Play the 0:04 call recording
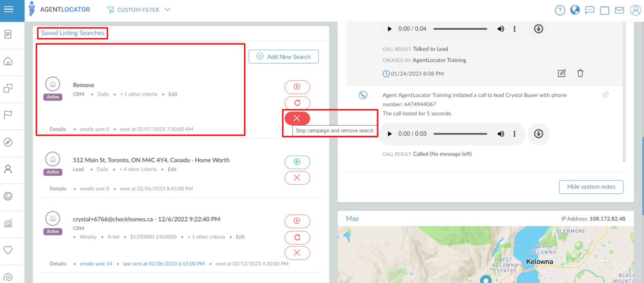The width and height of the screenshot is (644, 283). tap(389, 29)
